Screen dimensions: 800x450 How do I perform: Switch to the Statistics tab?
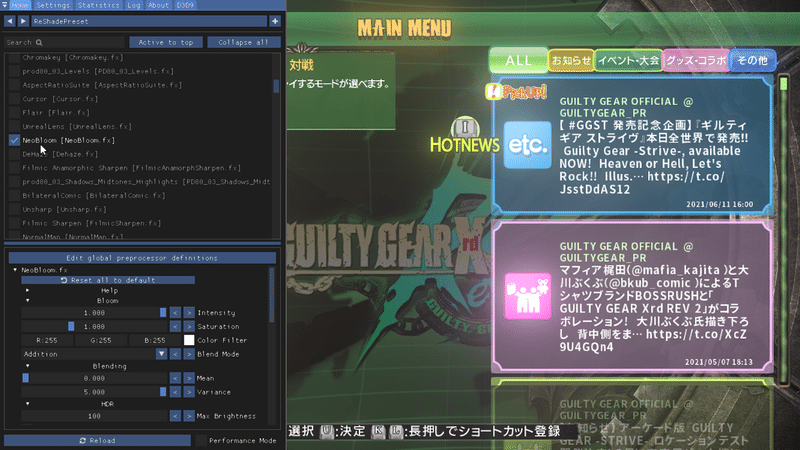pos(98,5)
